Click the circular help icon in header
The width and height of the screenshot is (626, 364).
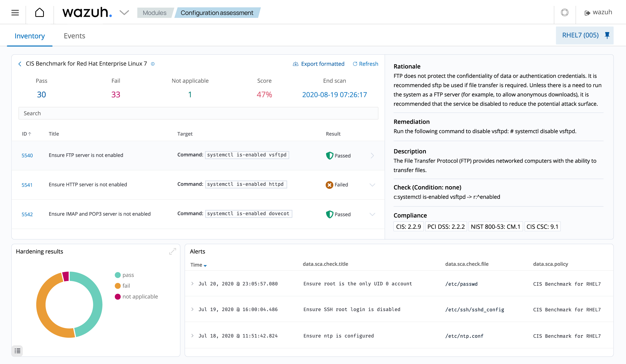click(x=565, y=12)
